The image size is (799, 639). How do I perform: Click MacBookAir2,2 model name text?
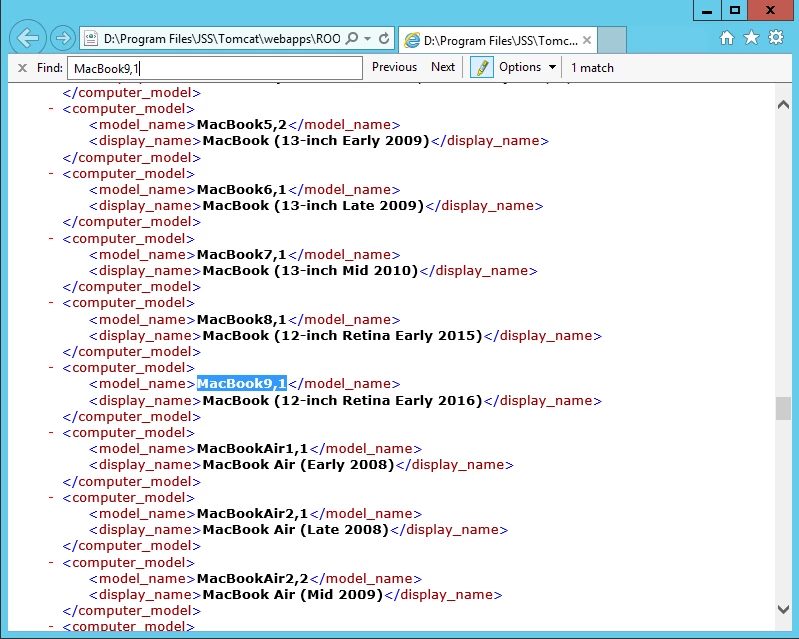pos(253,579)
